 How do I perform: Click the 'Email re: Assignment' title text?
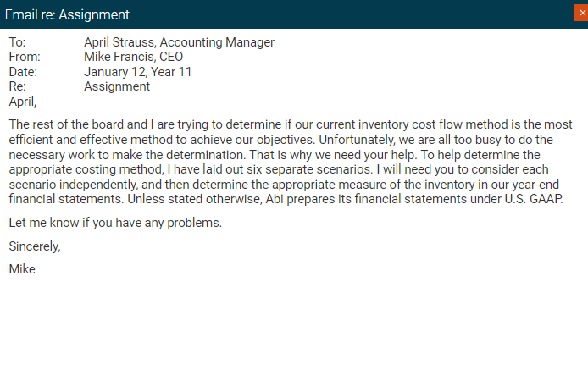(67, 15)
